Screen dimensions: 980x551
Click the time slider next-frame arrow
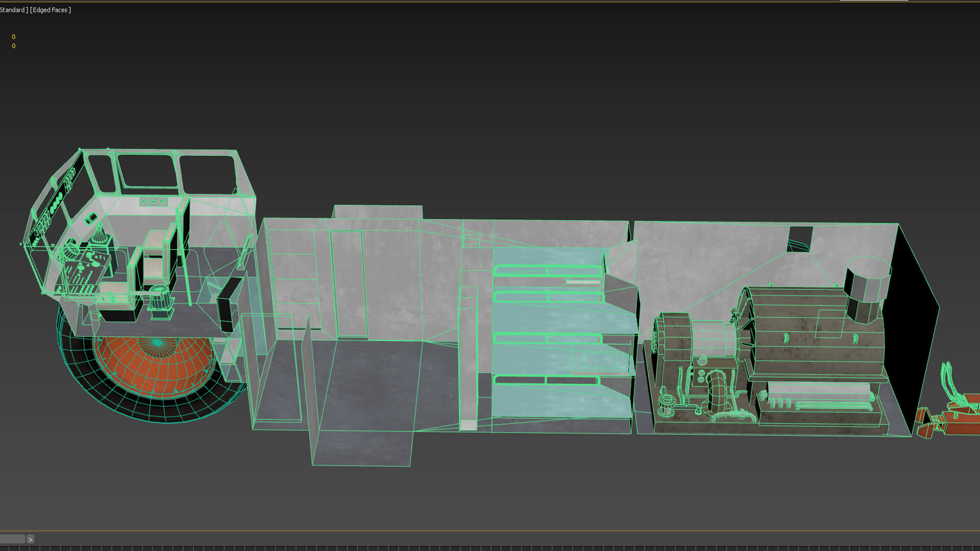[x=30, y=539]
